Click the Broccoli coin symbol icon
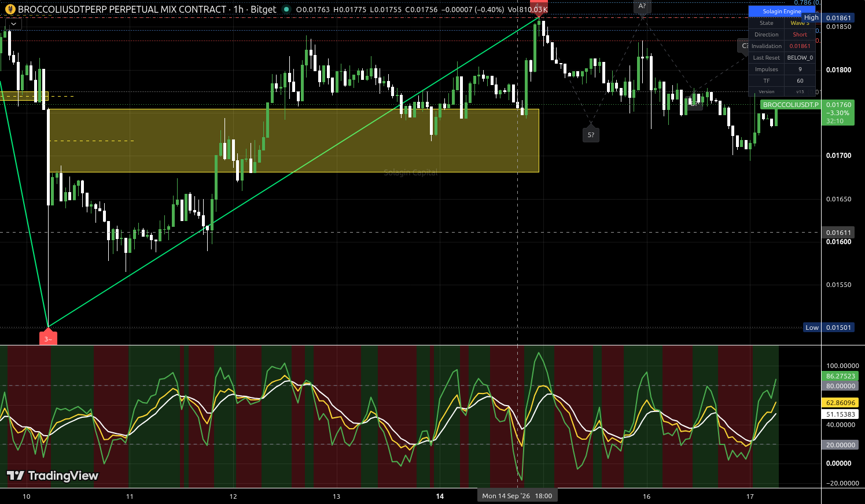 10,9
